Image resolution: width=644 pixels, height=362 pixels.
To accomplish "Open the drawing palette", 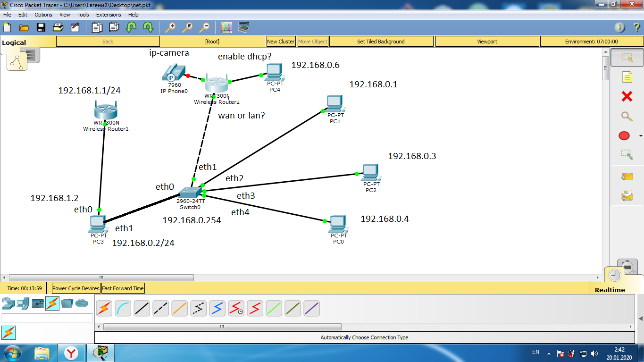I will (x=226, y=27).
